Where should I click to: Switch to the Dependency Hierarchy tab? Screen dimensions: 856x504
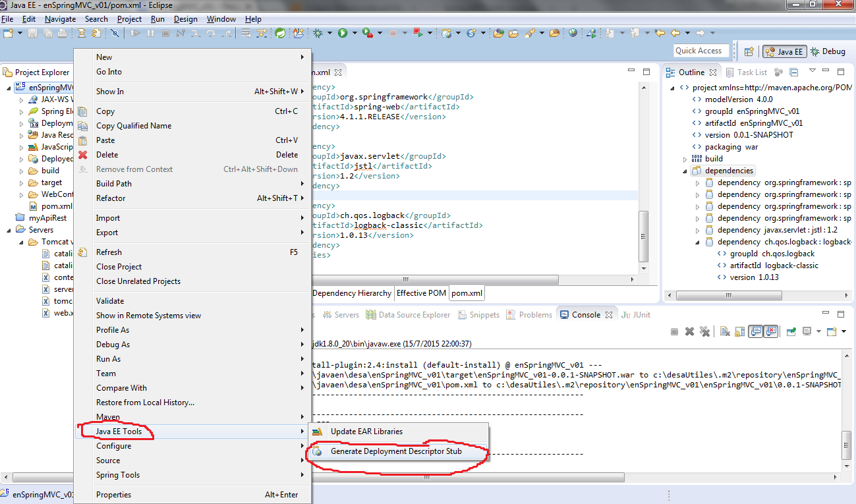click(352, 293)
